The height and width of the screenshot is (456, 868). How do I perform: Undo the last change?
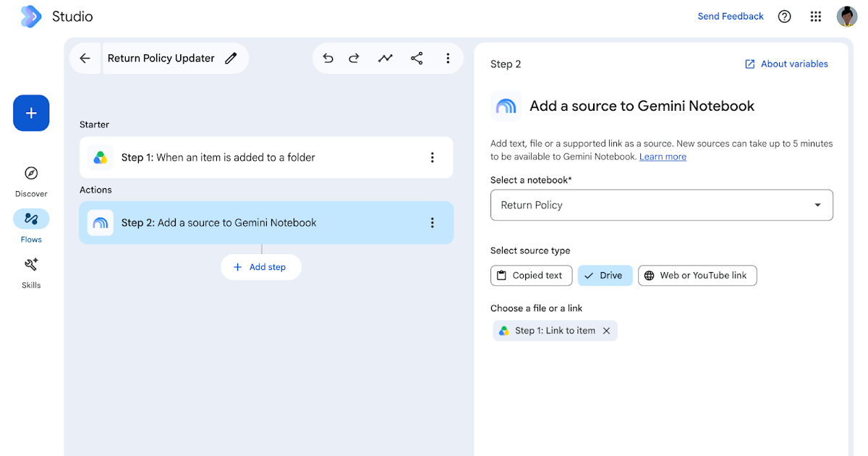[328, 59]
